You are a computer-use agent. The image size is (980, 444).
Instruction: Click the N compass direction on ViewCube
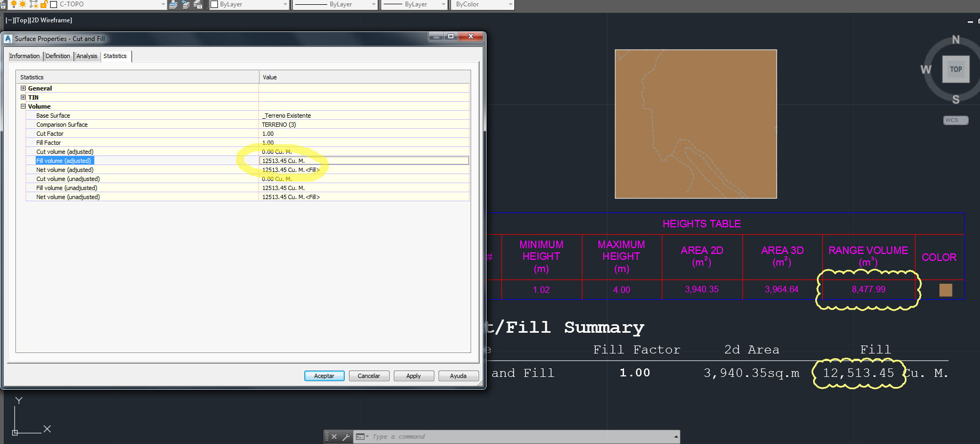[x=956, y=40]
